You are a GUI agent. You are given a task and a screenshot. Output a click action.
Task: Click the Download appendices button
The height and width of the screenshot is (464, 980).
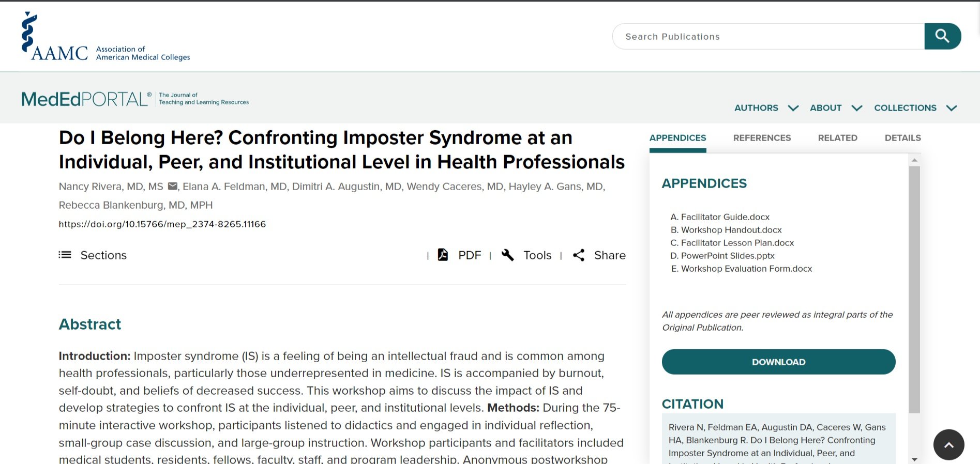[x=778, y=362]
